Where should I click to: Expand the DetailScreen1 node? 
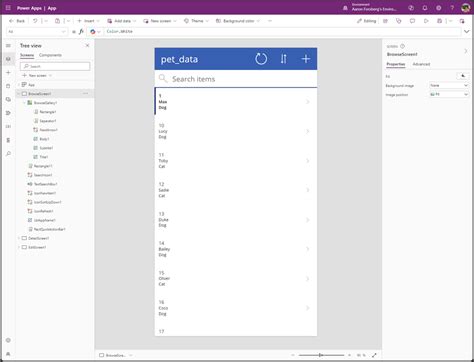coord(19,238)
